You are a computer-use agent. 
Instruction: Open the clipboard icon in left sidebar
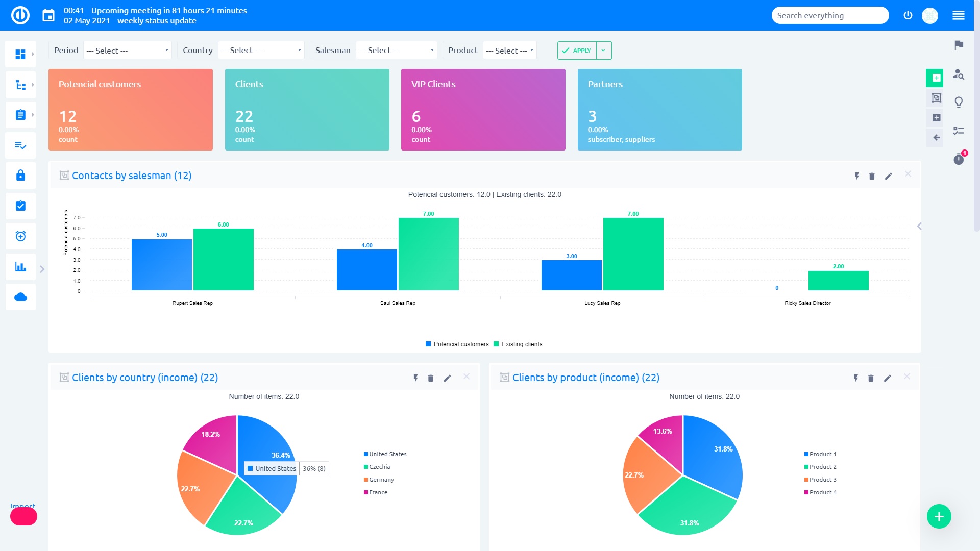(x=20, y=115)
